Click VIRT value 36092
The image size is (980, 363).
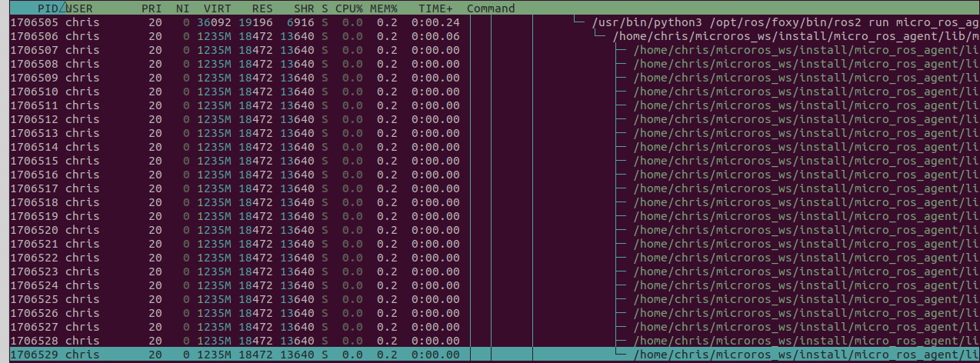point(214,22)
